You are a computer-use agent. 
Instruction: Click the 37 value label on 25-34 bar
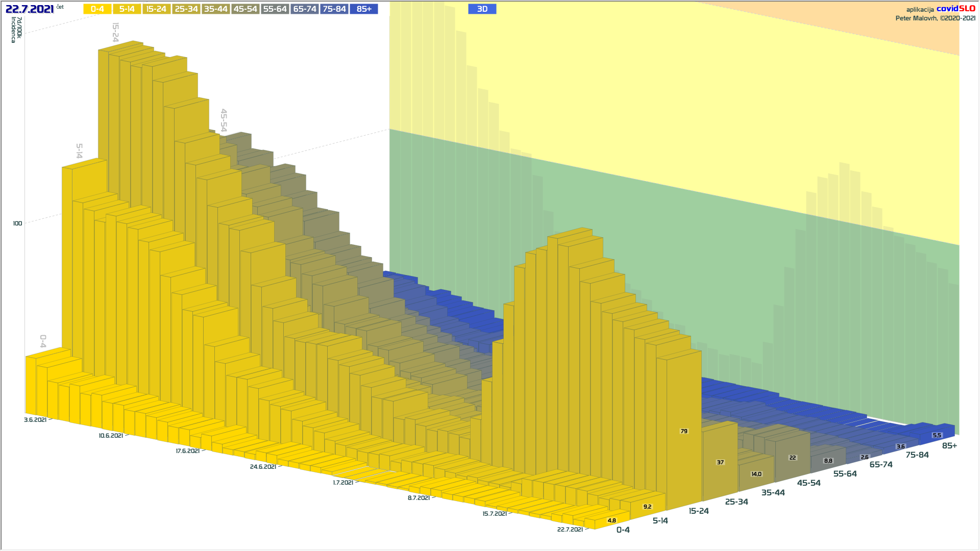720,462
